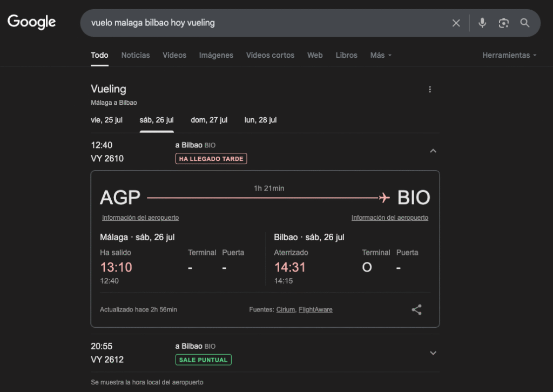
Task: Share the VY 2610 flight info
Action: click(416, 309)
